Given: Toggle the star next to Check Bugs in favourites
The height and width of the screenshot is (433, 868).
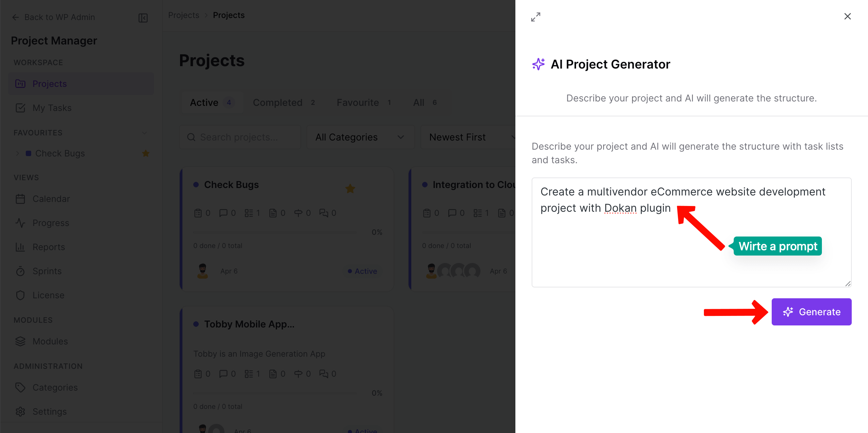Looking at the screenshot, I should click(145, 153).
